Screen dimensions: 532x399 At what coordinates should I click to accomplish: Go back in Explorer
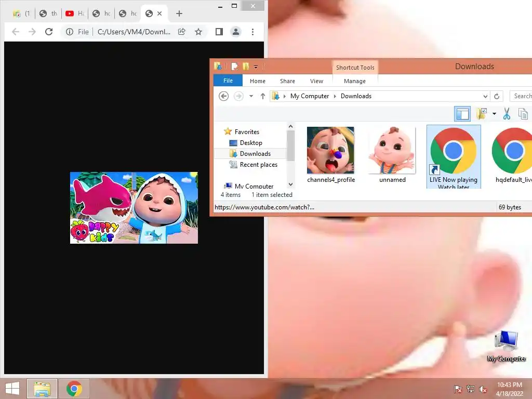[223, 96]
